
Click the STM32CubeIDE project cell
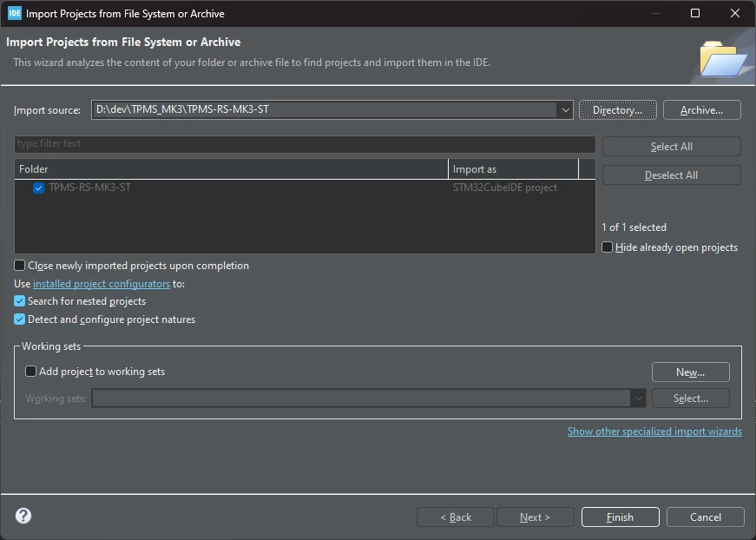[x=505, y=188]
